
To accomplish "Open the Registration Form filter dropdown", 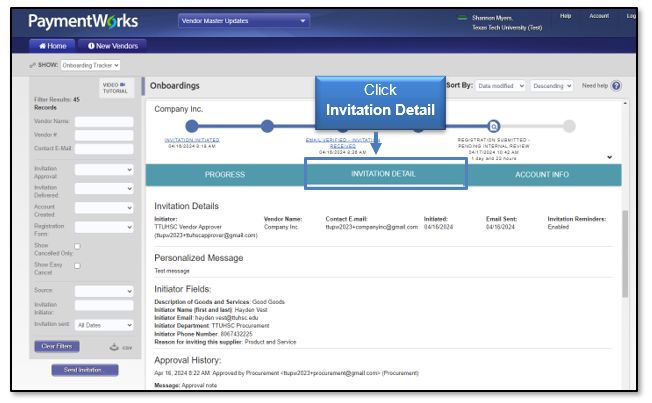I will [x=104, y=227].
